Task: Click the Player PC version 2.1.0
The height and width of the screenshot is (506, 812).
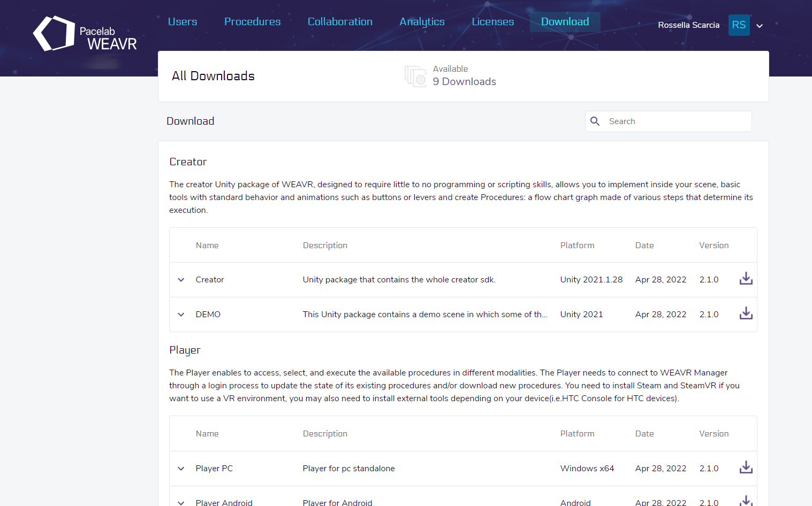Action: (x=709, y=469)
